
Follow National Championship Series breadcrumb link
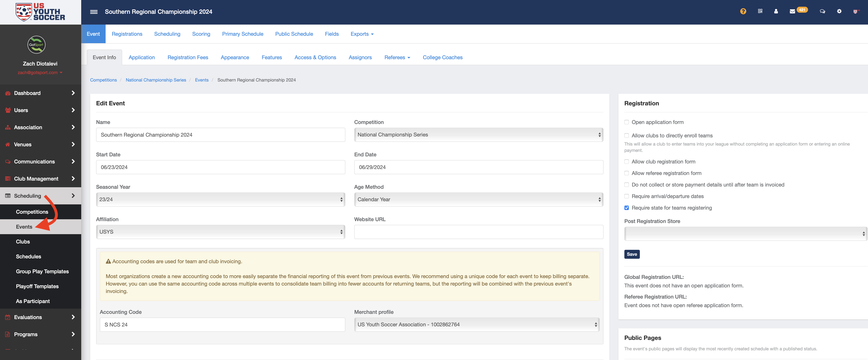pos(156,80)
